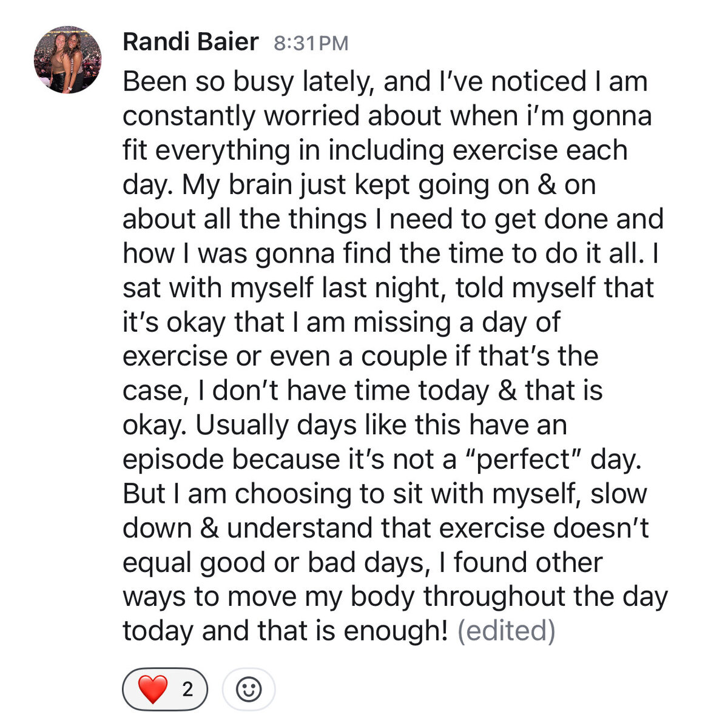Click the heart emoji in reaction pill
728x726 pixels.
click(152, 690)
